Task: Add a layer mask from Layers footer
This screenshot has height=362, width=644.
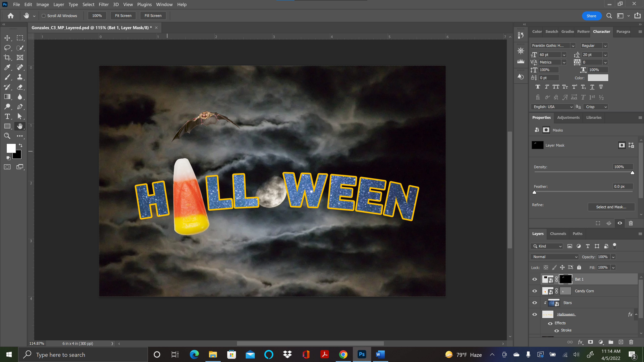Action: [x=591, y=342]
